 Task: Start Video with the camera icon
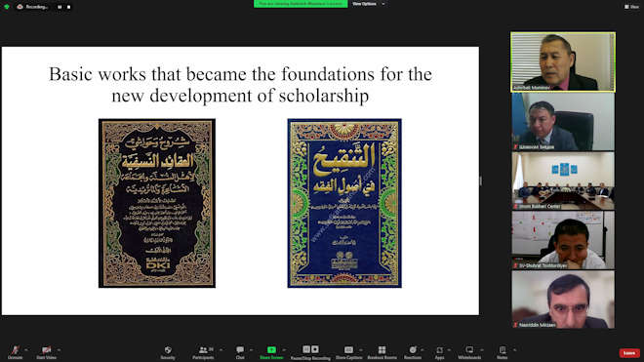[x=46, y=352]
